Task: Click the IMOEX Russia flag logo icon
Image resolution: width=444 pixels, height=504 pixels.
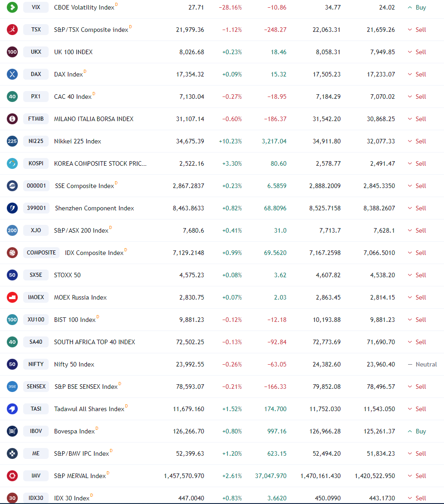Action: click(12, 297)
